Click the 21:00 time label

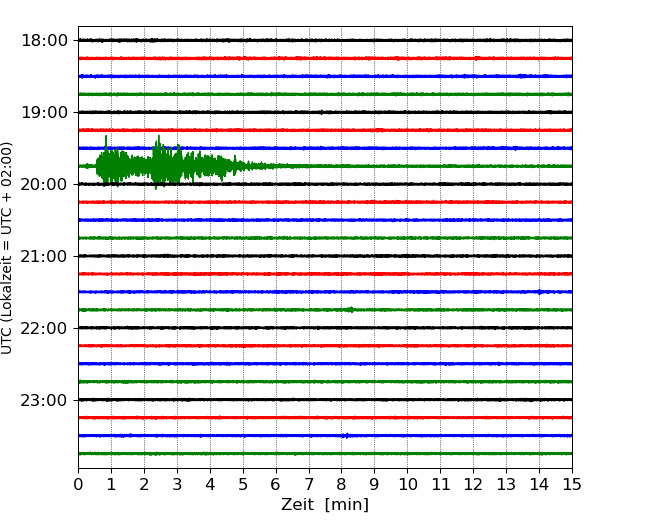point(44,257)
